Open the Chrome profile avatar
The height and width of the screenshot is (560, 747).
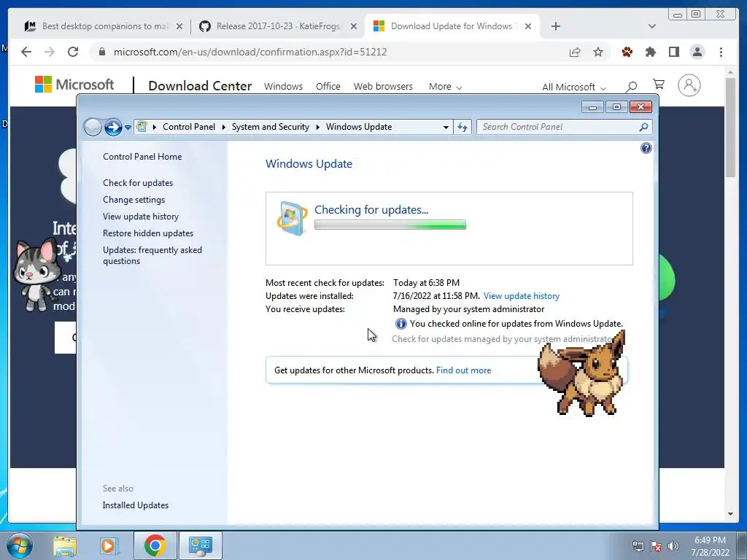[x=697, y=52]
